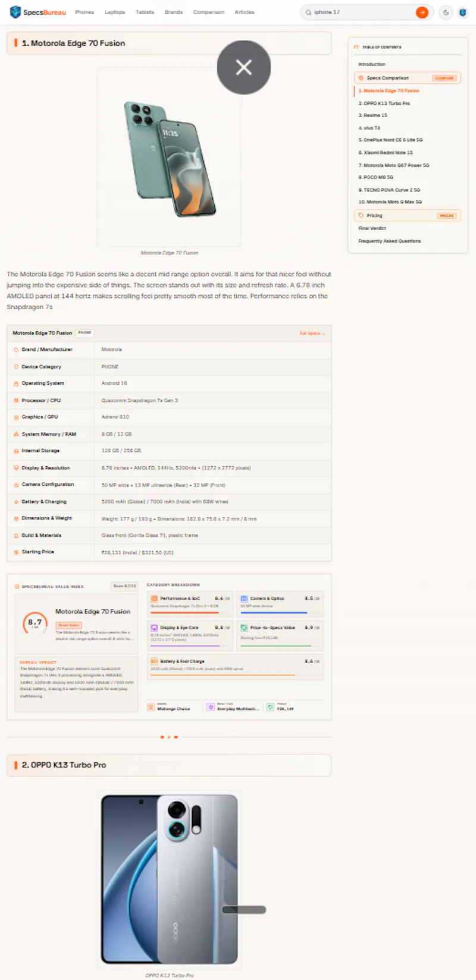Click the Operating System row icon

click(x=16, y=384)
